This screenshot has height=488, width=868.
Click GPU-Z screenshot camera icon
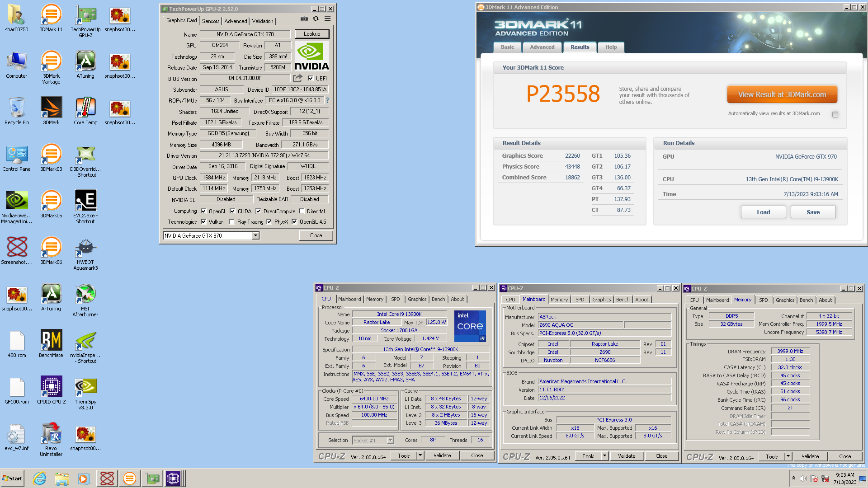click(304, 19)
